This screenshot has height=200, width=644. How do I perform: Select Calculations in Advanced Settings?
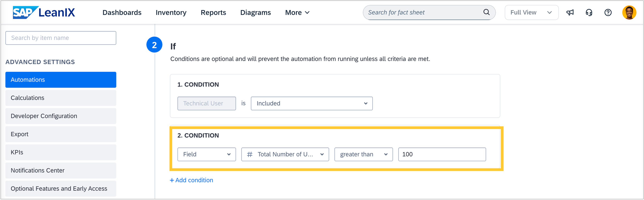(x=61, y=98)
